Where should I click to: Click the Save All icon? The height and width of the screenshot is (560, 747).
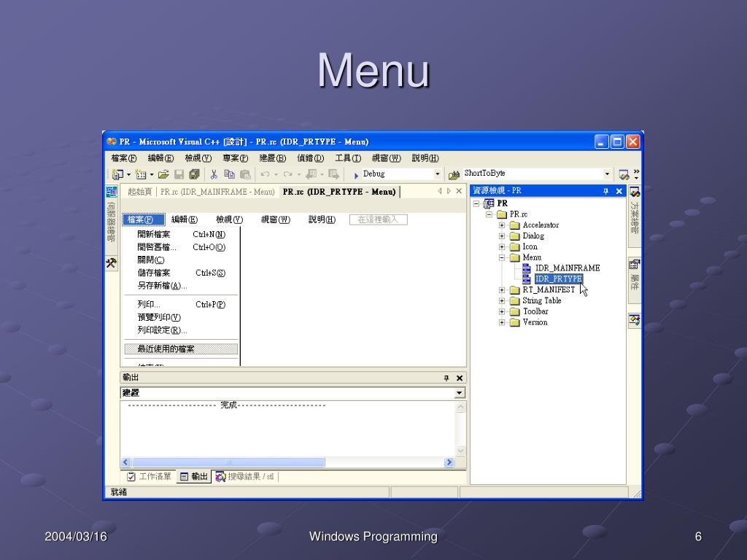point(194,175)
